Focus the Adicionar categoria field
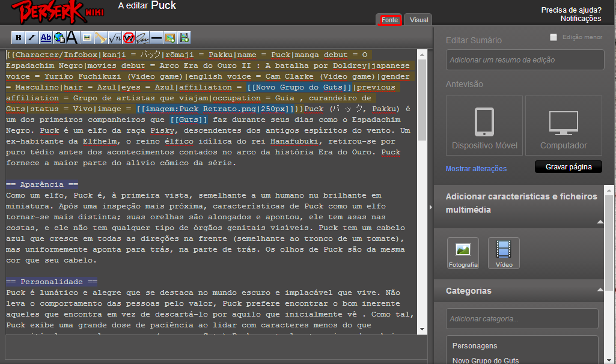 click(522, 318)
